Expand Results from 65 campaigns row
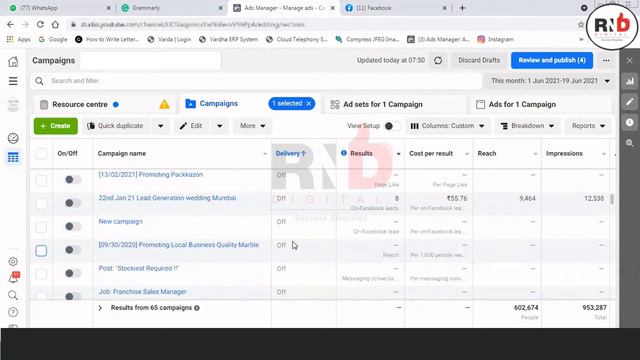This screenshot has height=360, width=640. [x=100, y=308]
